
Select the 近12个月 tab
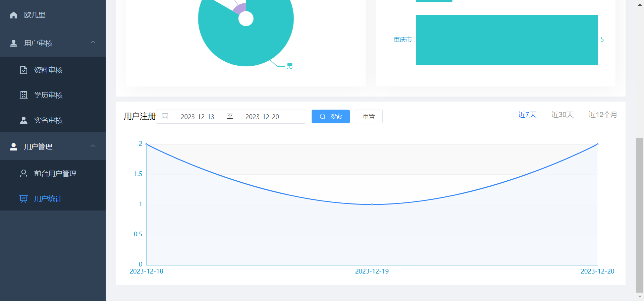(x=602, y=115)
